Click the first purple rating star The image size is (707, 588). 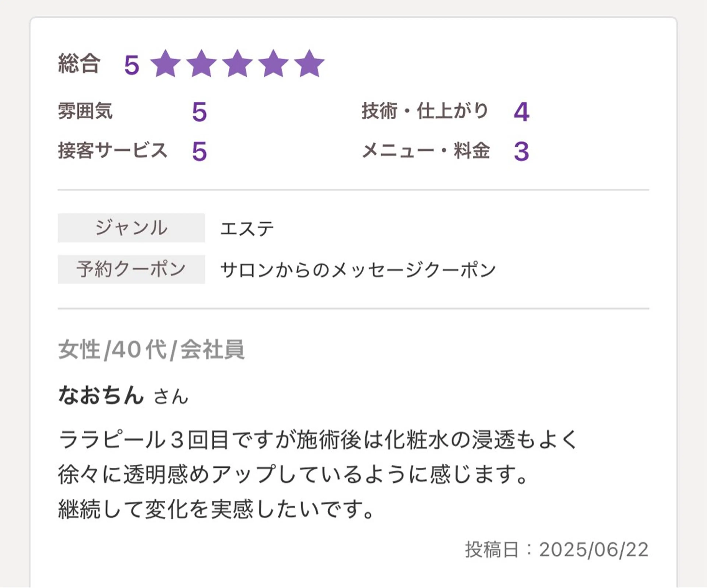point(165,64)
